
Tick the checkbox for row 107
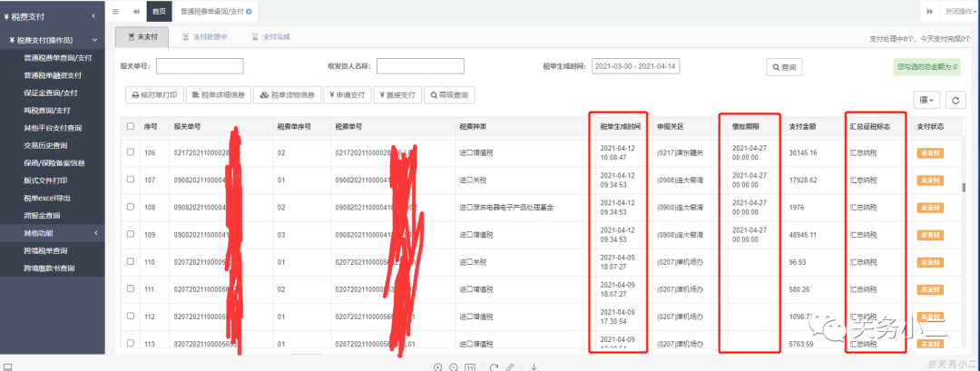130,180
